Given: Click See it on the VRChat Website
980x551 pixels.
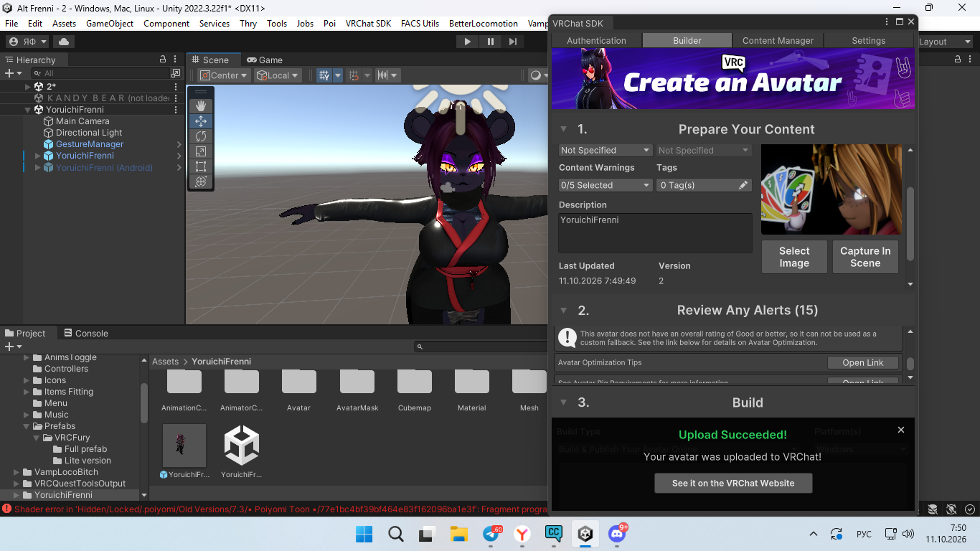Looking at the screenshot, I should (733, 484).
